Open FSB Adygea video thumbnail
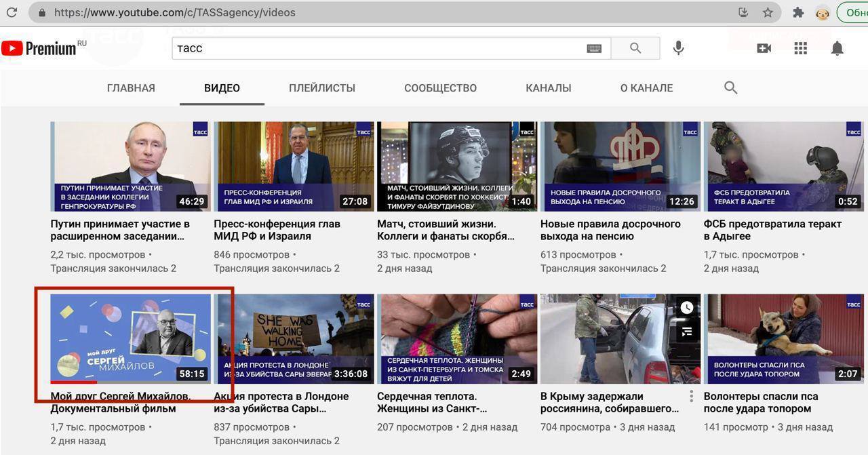The image size is (868, 455). 784,167
